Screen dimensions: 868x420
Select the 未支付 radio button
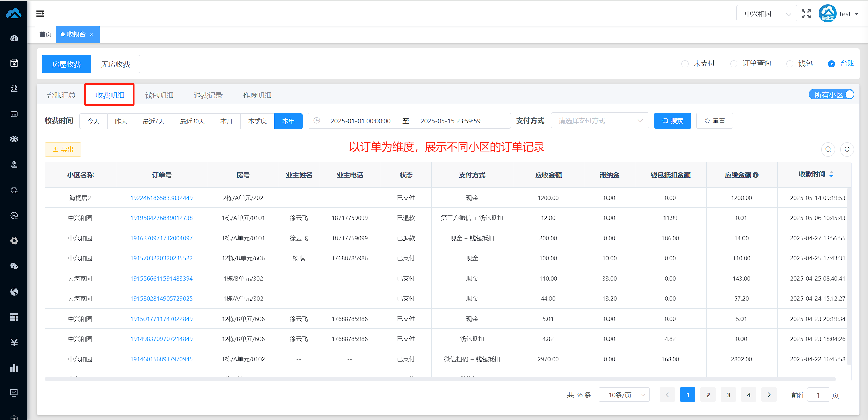pyautogui.click(x=685, y=64)
